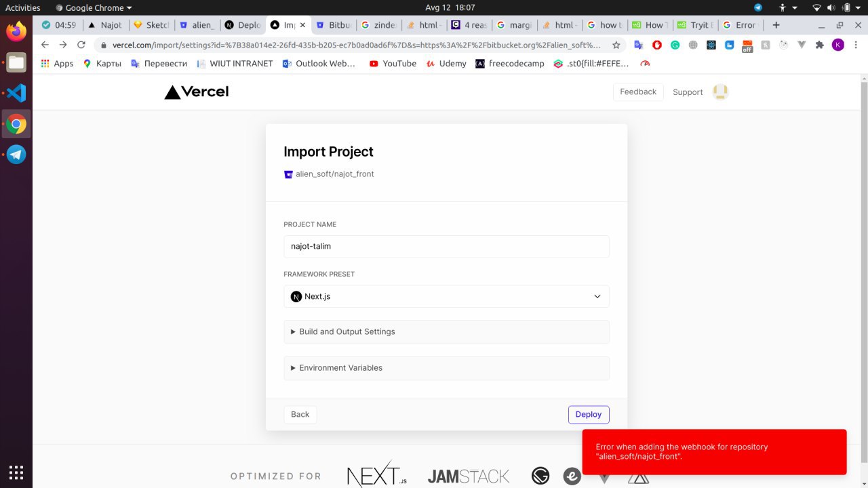Click the Next.js logo in footer
The image size is (868, 488).
(376, 474)
